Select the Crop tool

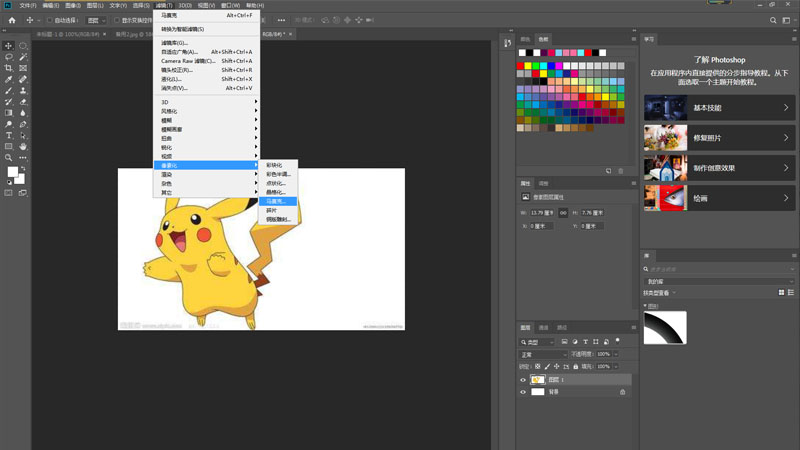9,68
